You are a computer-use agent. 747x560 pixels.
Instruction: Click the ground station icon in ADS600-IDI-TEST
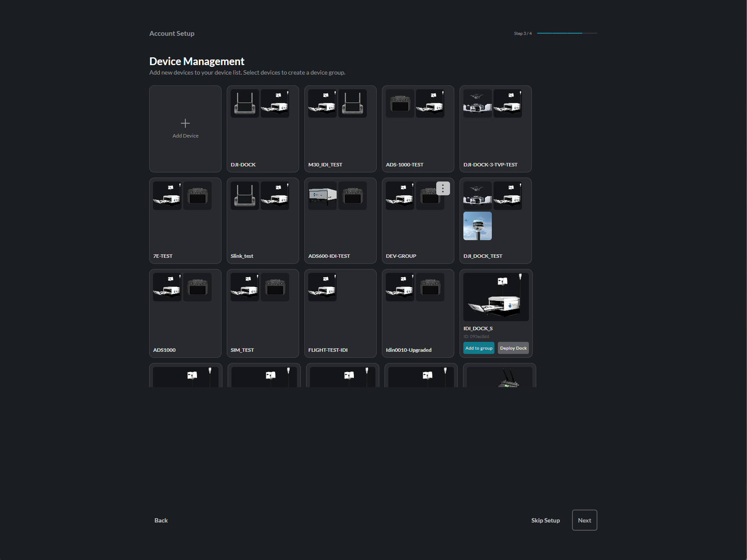[x=322, y=195]
